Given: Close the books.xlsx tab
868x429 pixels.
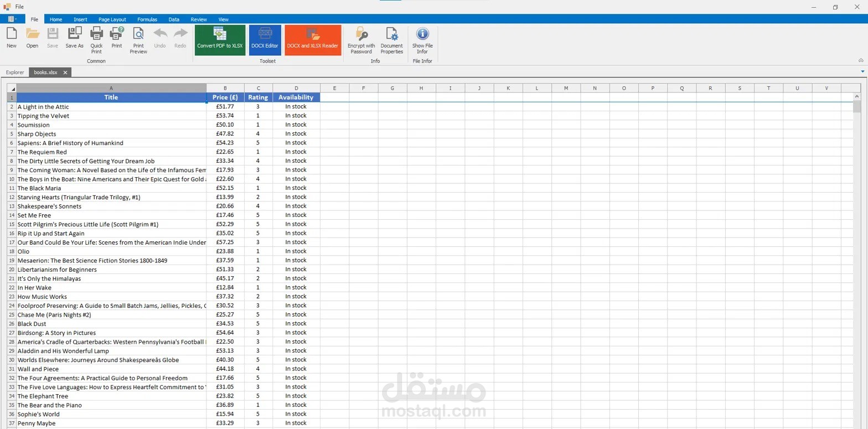Looking at the screenshot, I should [x=65, y=72].
